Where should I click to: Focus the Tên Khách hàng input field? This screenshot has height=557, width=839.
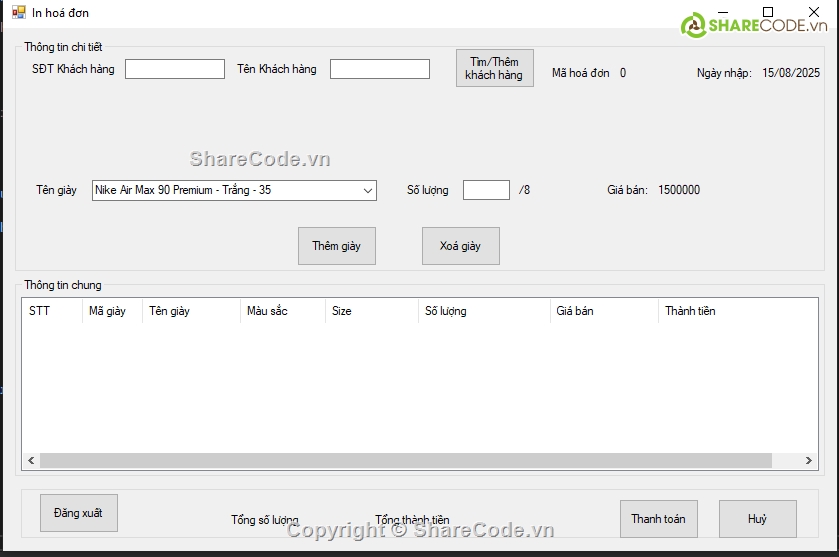(x=380, y=69)
